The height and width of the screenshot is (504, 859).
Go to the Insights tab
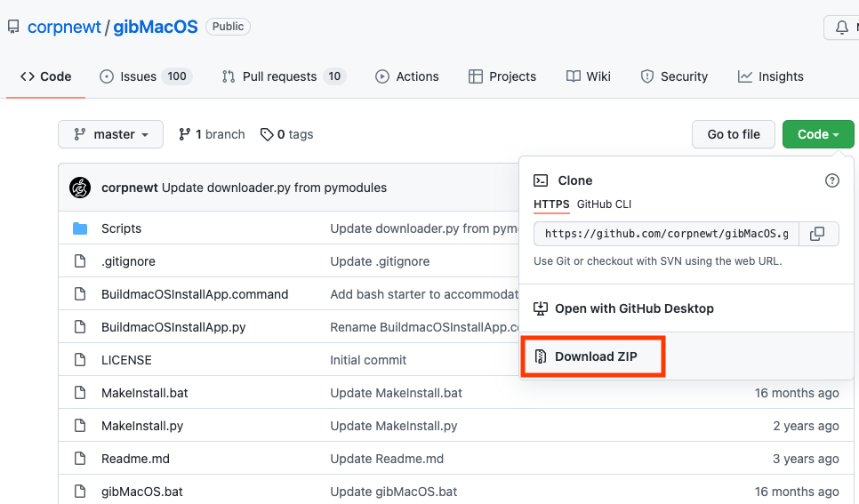pyautogui.click(x=770, y=76)
